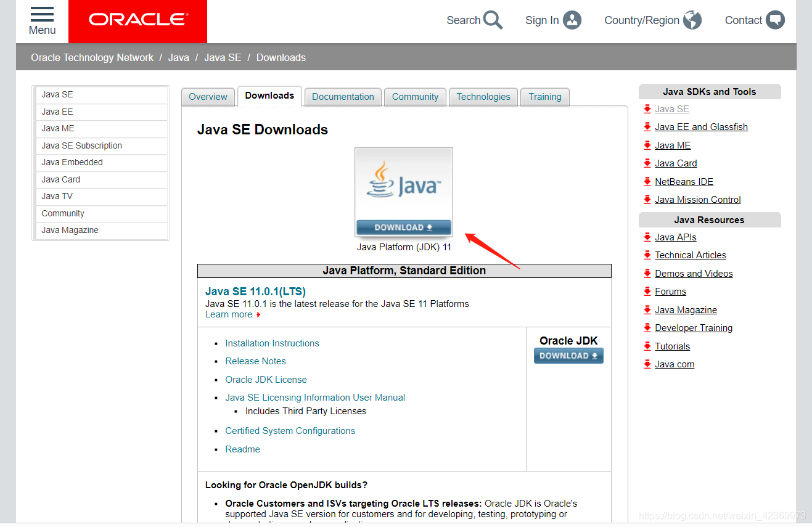Click the Java SE 11.0.1(LTS) heading link
Viewport: 812px width, 527px height.
(x=255, y=292)
